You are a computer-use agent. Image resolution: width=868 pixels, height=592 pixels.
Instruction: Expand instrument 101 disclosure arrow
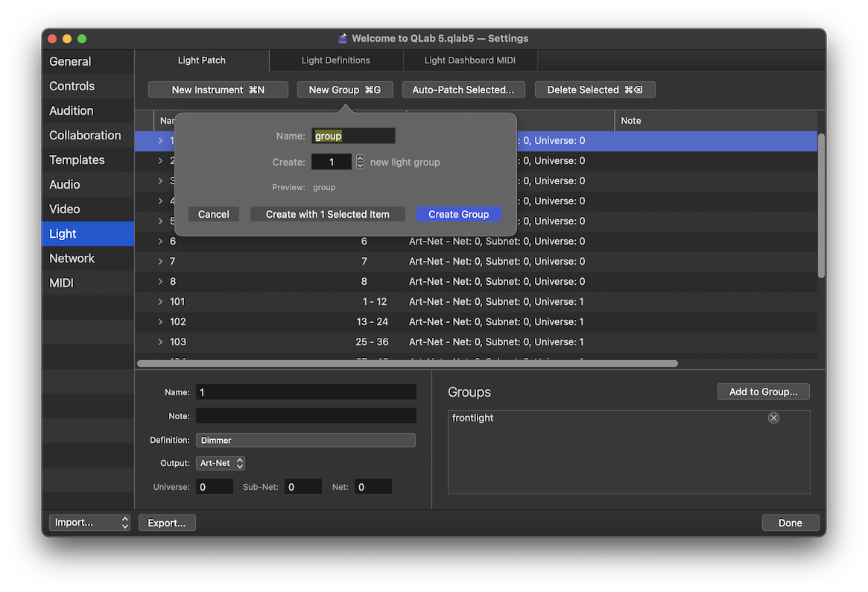pos(160,302)
